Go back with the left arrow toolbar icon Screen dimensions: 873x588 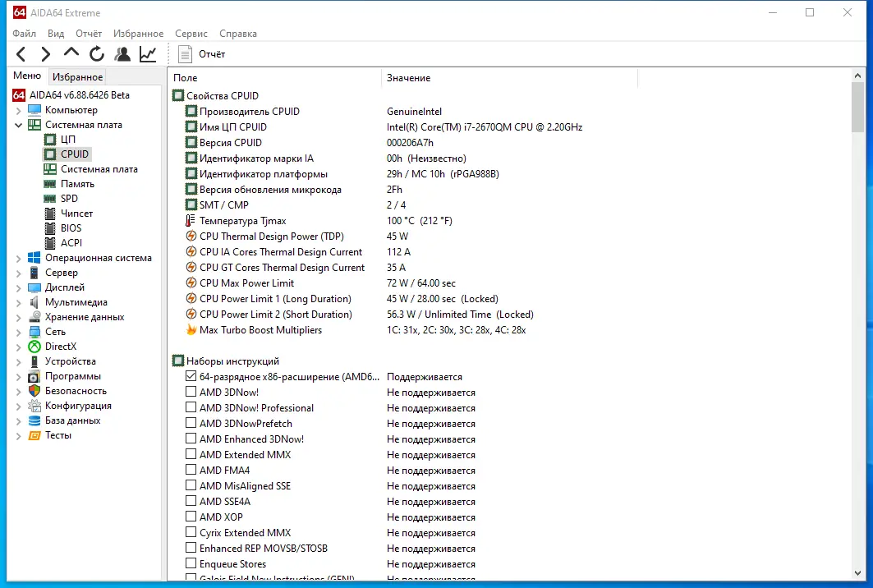click(x=21, y=54)
